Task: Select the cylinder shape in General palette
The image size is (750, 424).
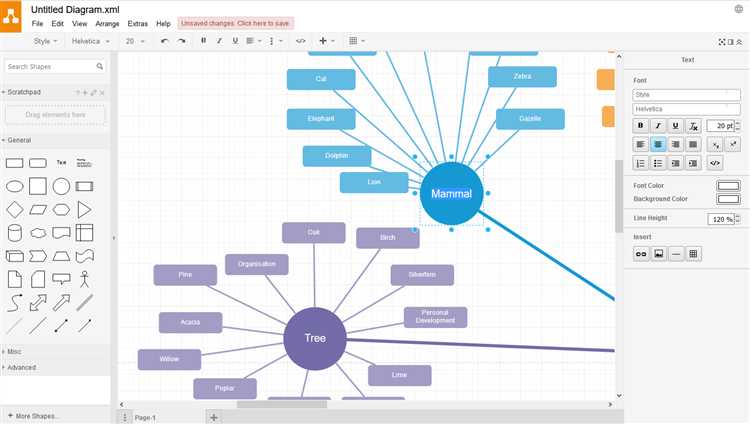Action: [x=15, y=233]
